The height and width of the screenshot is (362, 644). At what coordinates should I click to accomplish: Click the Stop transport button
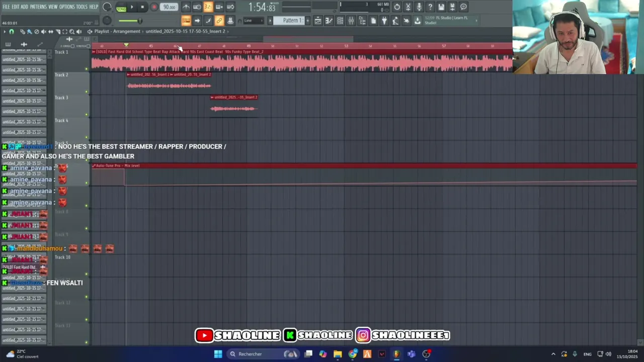[x=142, y=7]
